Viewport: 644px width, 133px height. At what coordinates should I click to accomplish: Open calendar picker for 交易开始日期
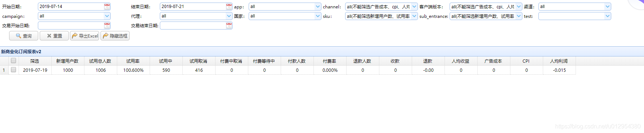(x=107, y=26)
